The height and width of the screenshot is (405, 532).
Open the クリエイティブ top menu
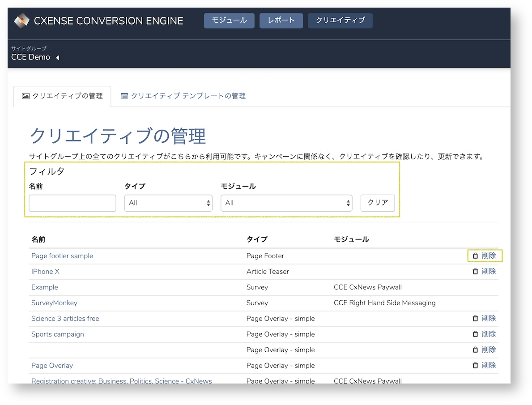(340, 21)
